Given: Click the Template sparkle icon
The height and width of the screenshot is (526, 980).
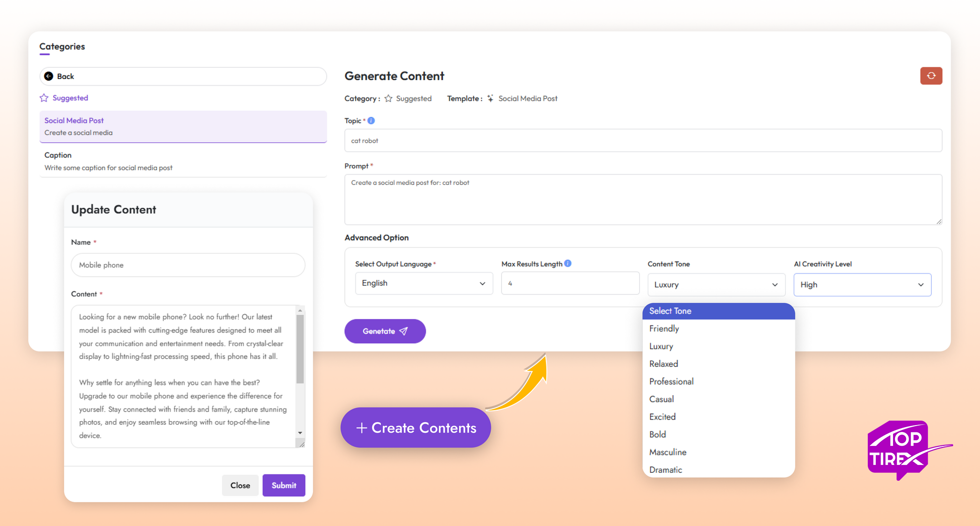Looking at the screenshot, I should (x=490, y=98).
